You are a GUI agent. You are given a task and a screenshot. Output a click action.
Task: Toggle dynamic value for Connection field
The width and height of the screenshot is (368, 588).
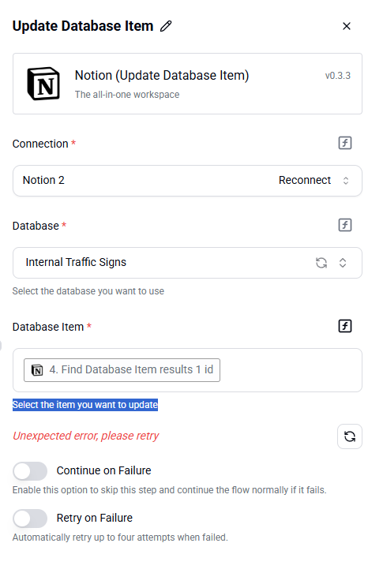coord(345,143)
